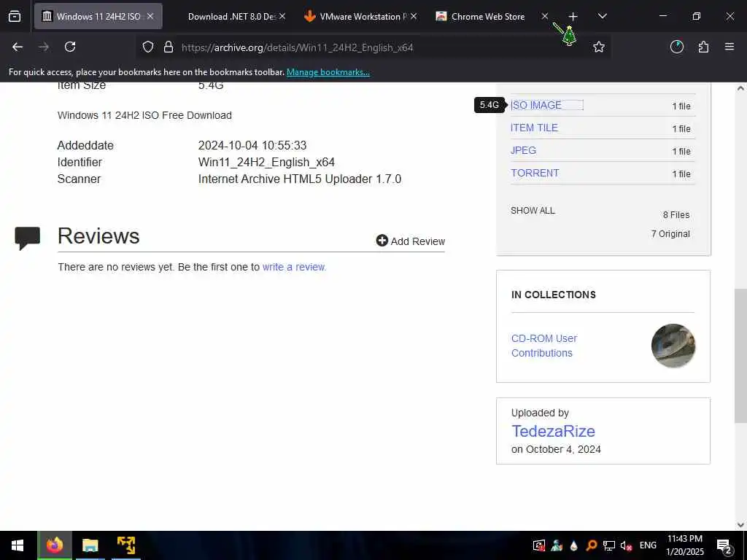Open the taskbar clock and date
This screenshot has height=560, width=747.
point(684,545)
